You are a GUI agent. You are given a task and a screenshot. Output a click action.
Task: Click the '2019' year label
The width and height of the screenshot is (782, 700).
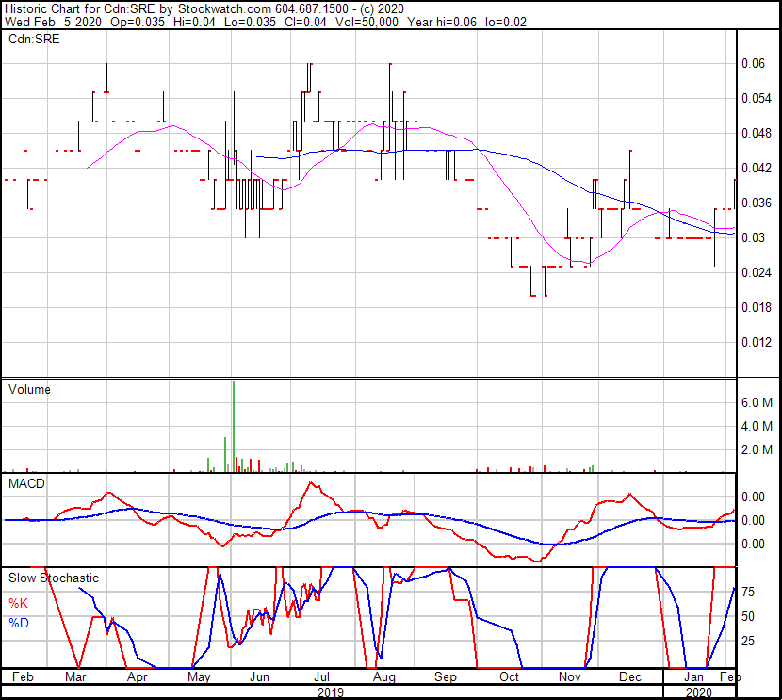tap(331, 692)
